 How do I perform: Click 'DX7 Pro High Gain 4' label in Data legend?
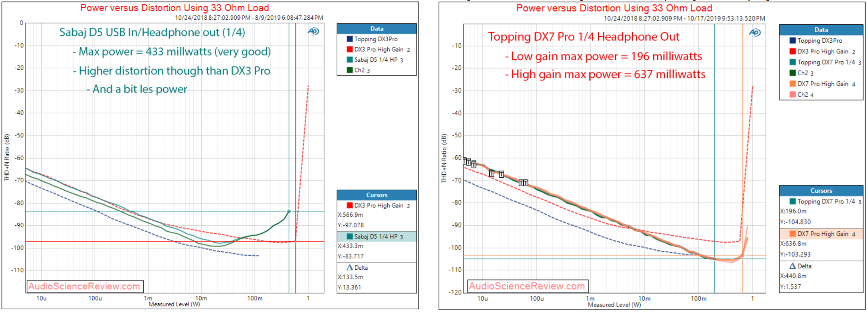pos(826,84)
